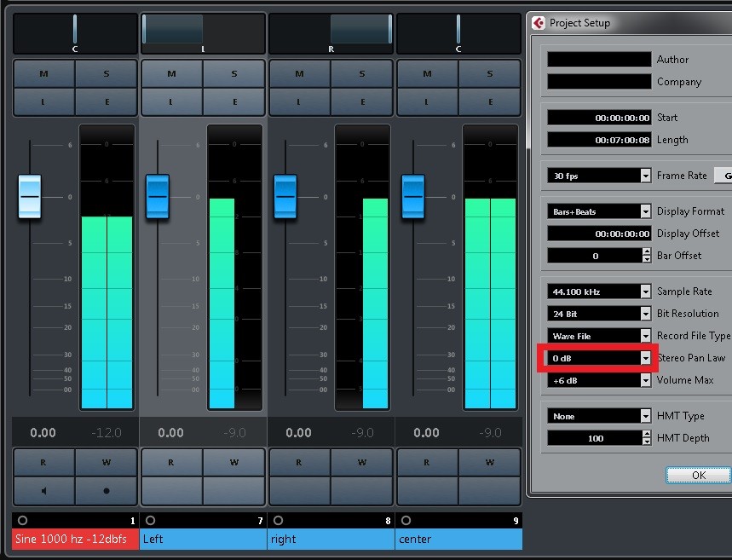
Task: Click the Cubase icon in Project Setup title
Action: coord(539,23)
